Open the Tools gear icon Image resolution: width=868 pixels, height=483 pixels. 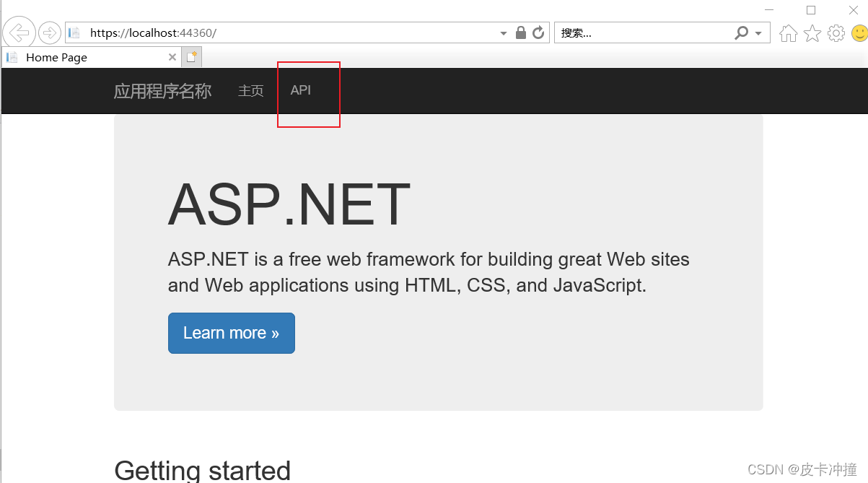point(836,33)
